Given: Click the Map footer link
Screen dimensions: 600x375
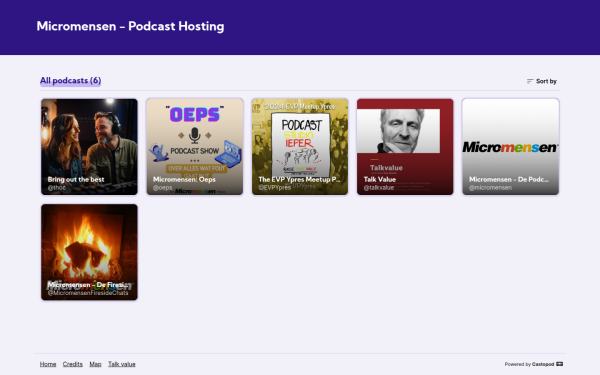Looking at the screenshot, I should (95, 364).
